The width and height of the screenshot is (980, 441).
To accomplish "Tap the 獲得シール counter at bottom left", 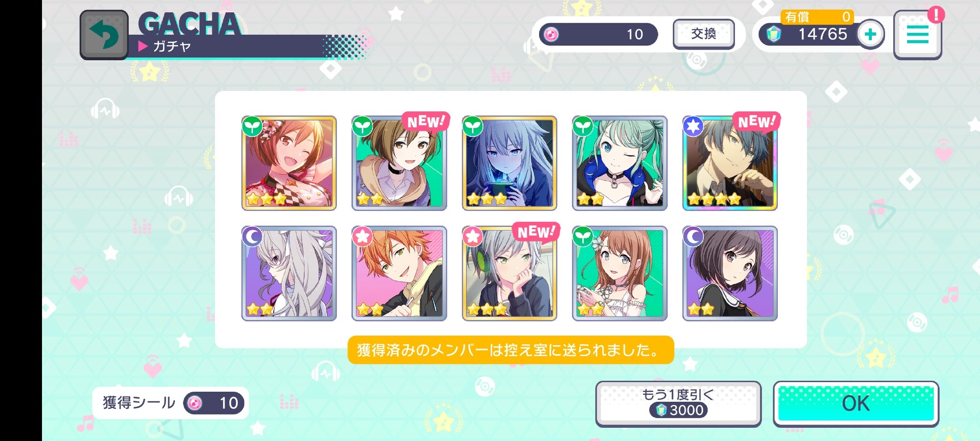I will click(170, 403).
